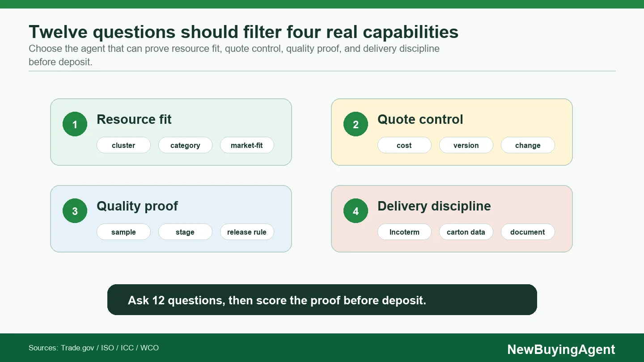Click the 'Resource fit' heading
This screenshot has width=644, height=362.
[134, 119]
